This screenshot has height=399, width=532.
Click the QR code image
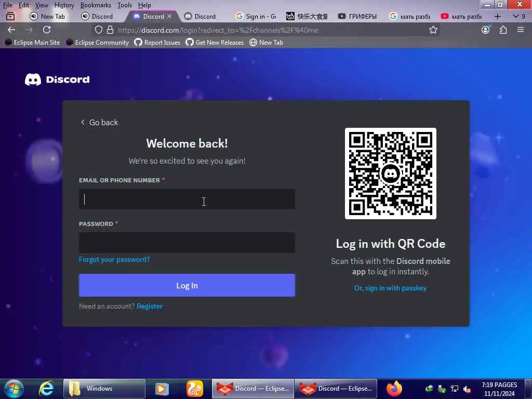pyautogui.click(x=391, y=174)
